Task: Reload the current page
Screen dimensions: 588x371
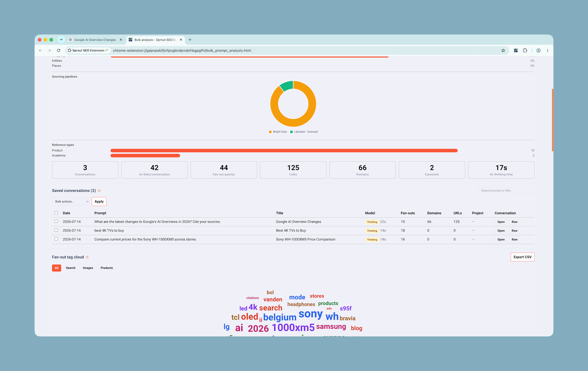Action: 59,51
